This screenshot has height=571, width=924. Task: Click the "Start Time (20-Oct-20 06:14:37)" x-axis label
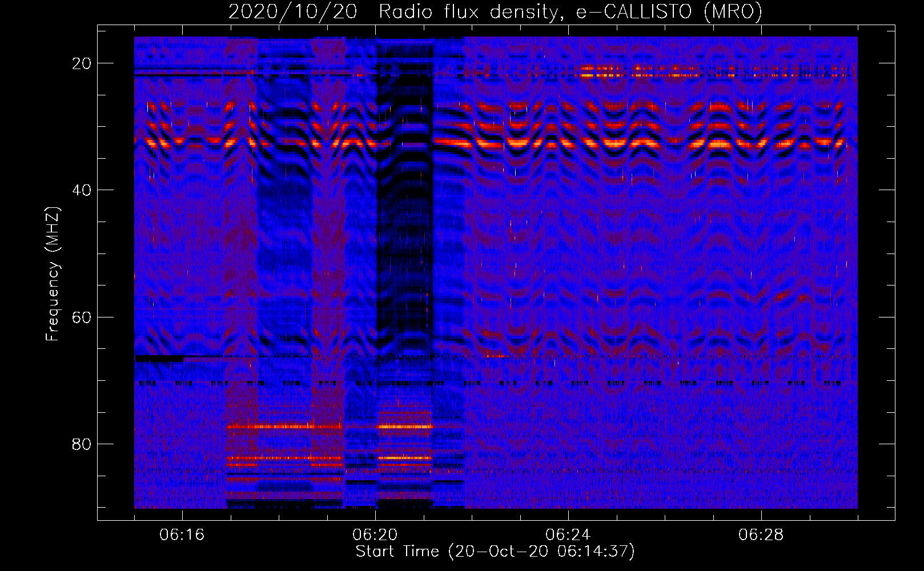495,552
